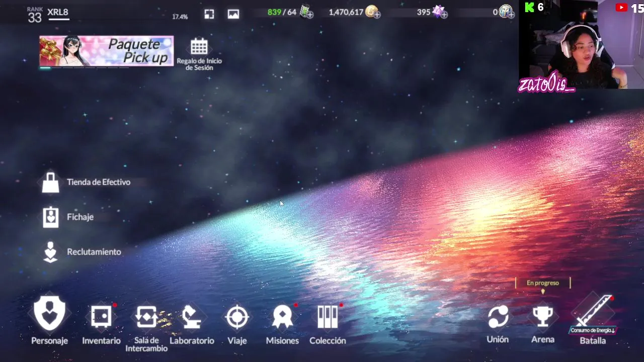This screenshot has height=362, width=644.
Task: Click the Tienda de Efectivo label
Action: click(99, 182)
